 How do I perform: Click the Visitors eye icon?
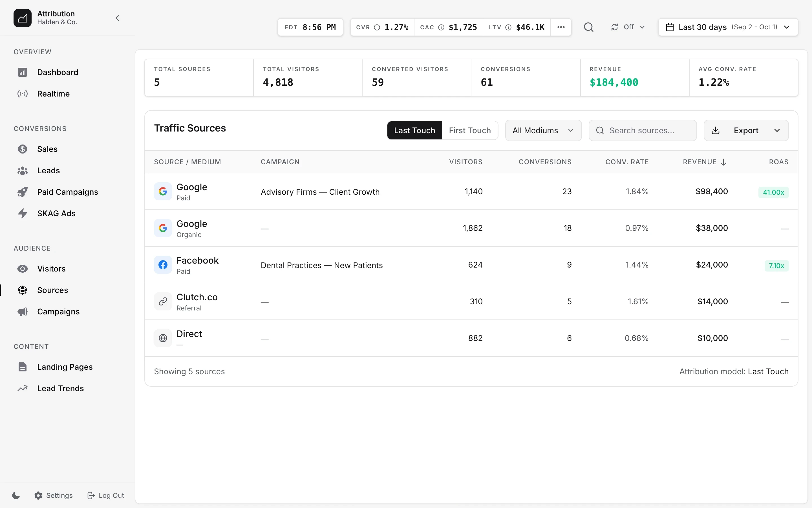(x=23, y=268)
